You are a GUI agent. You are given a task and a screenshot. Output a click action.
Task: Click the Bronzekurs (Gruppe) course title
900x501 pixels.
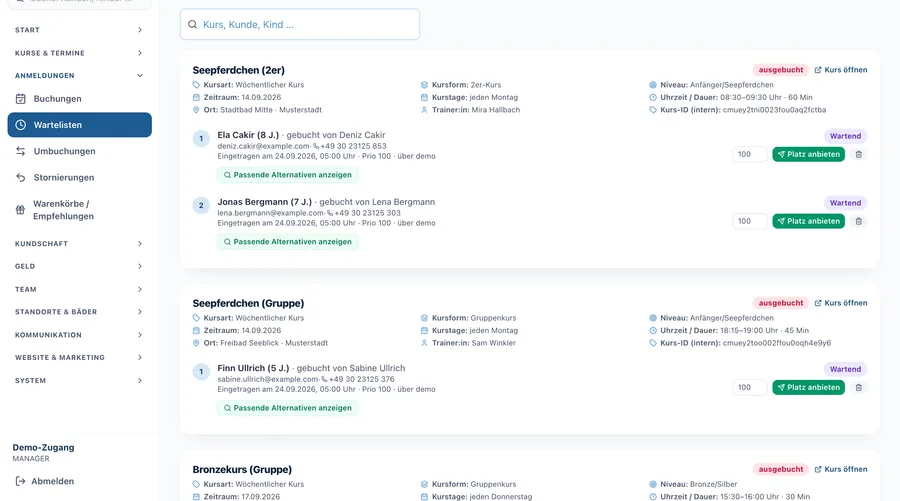tap(242, 469)
